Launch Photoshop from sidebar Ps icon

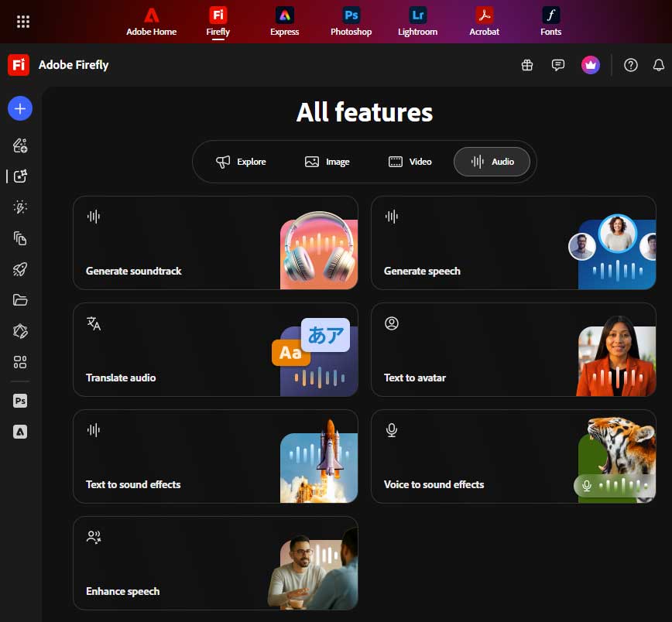[20, 401]
